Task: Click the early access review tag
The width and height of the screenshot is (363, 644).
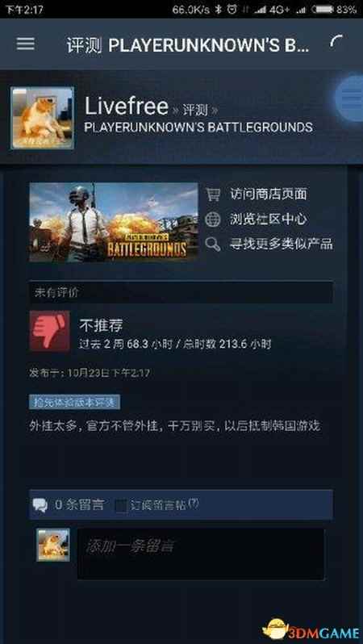Action: 75,403
